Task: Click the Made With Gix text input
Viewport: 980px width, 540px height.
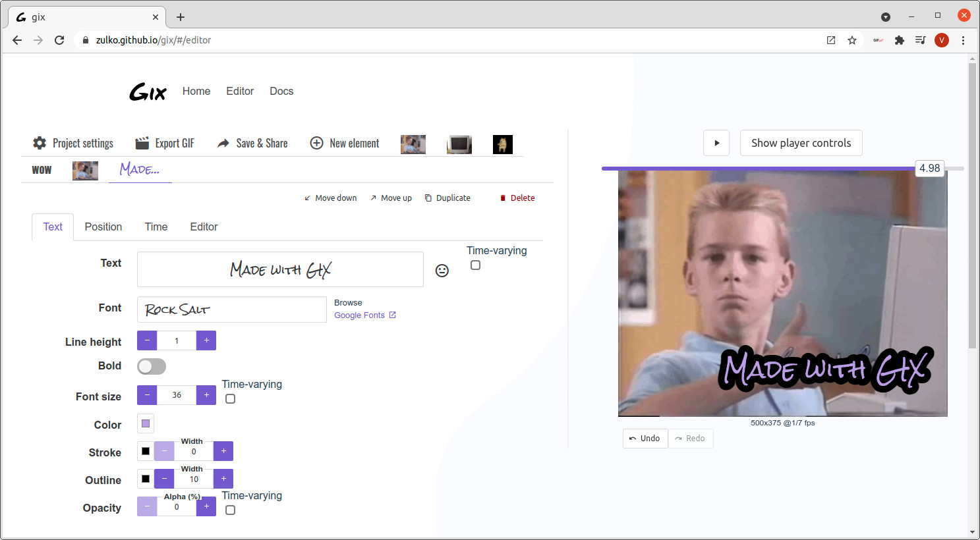Action: (280, 269)
